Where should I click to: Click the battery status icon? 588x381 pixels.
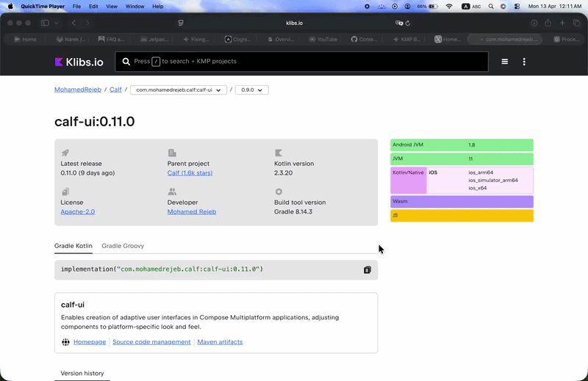click(433, 7)
